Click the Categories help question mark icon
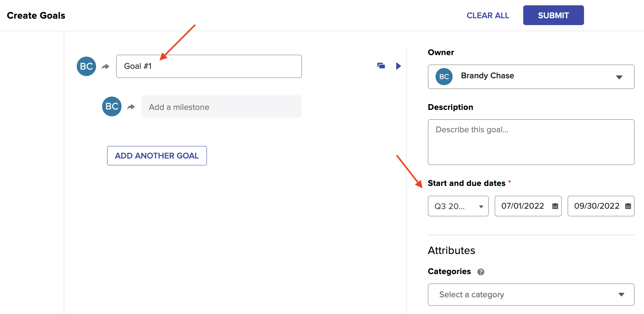The height and width of the screenshot is (314, 644). tap(481, 272)
